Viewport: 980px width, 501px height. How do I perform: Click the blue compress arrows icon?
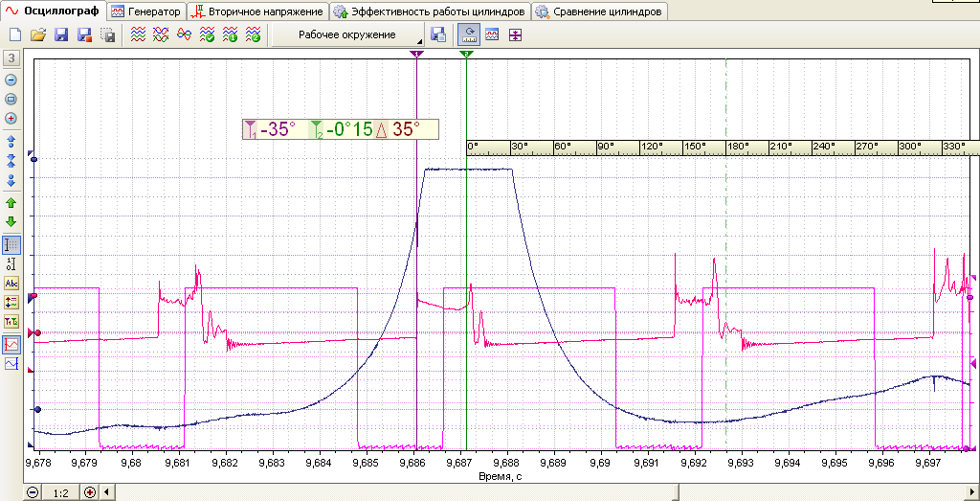11,161
